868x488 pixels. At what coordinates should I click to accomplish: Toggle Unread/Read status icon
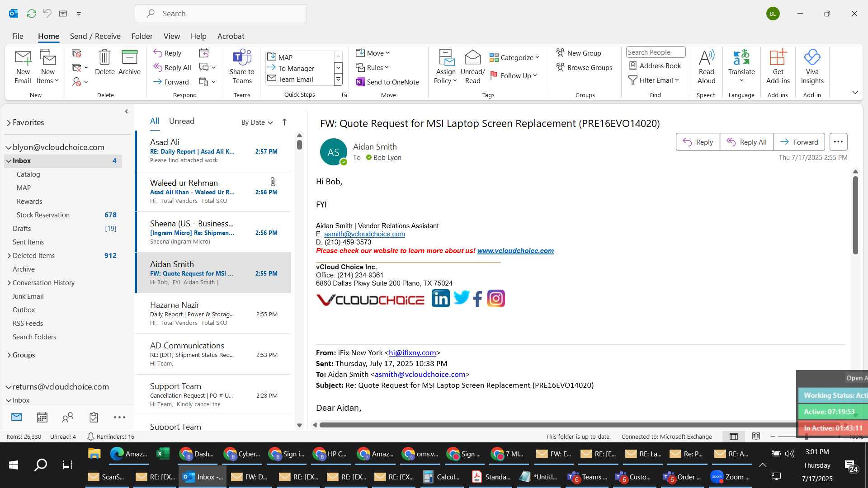(472, 67)
